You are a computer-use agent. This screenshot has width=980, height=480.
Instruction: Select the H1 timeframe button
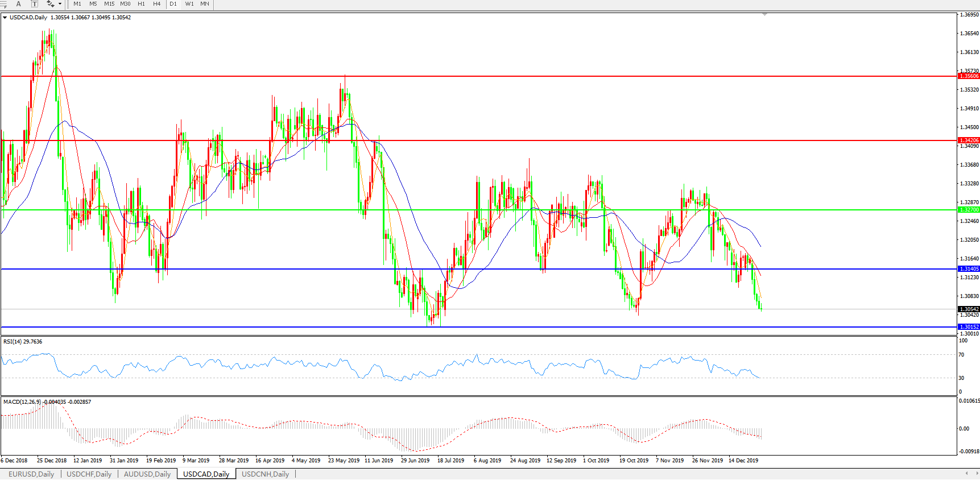pos(141,4)
